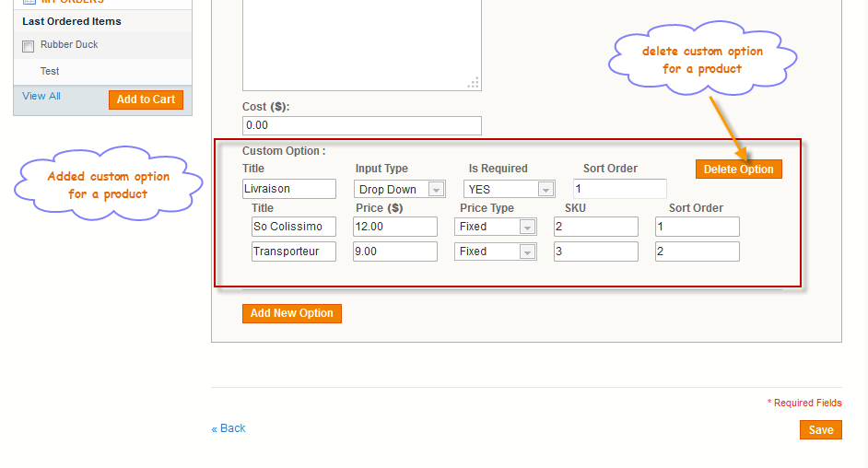Open the Input Type Drop Down selector
The image size is (868, 468).
pos(400,189)
